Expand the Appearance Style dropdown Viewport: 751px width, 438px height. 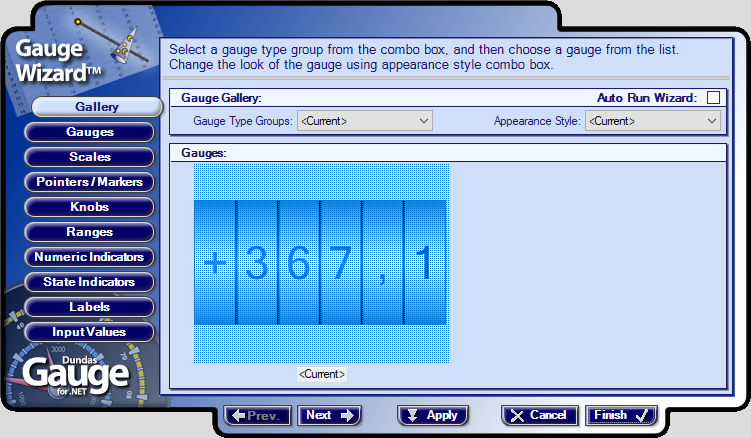[653, 121]
